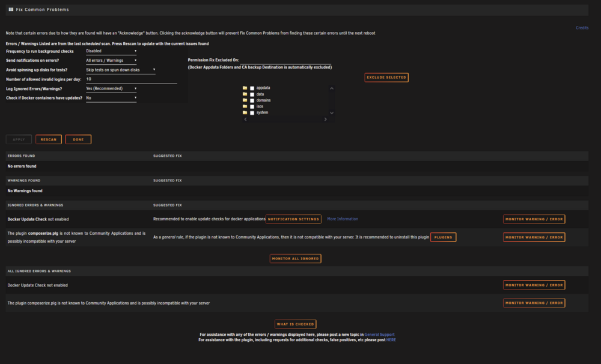This screenshot has height=364, width=601.
Task: Click the domains folder icon
Action: [x=245, y=100]
